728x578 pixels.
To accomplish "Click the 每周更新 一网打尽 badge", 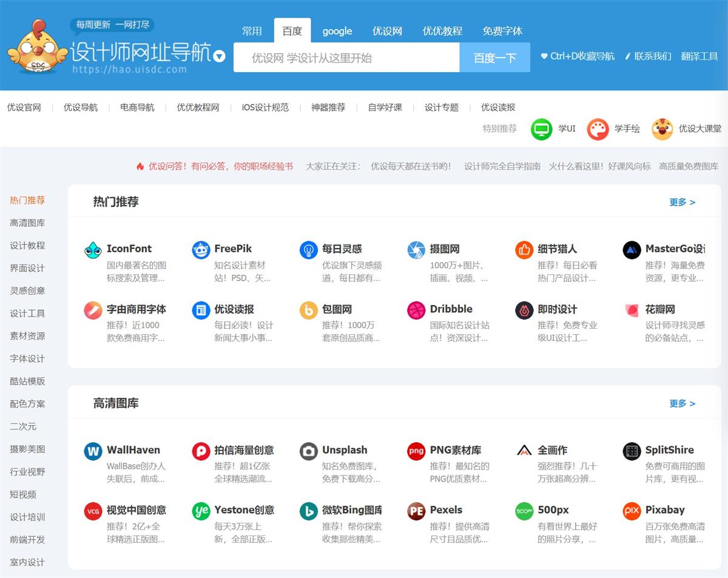I will tap(113, 25).
